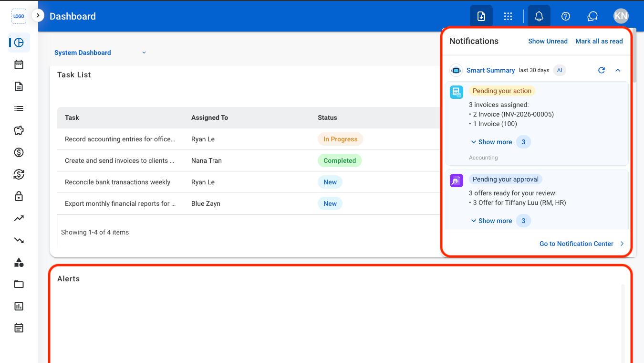Click the document download icon in header

click(x=481, y=16)
